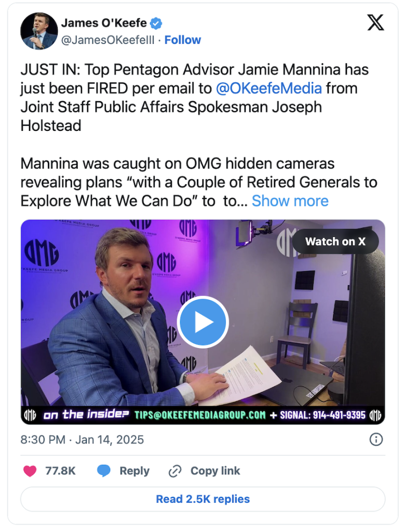Click the Watch on X button
This screenshot has height=532, width=405.
335,241
